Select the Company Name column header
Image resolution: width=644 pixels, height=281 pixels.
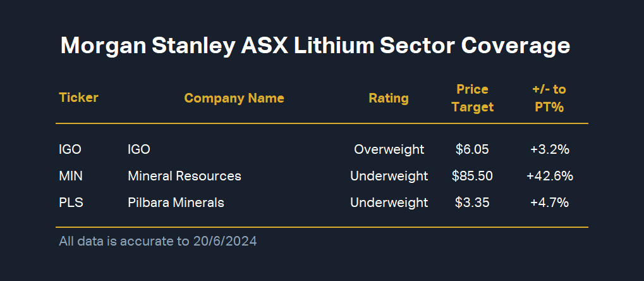[234, 98]
